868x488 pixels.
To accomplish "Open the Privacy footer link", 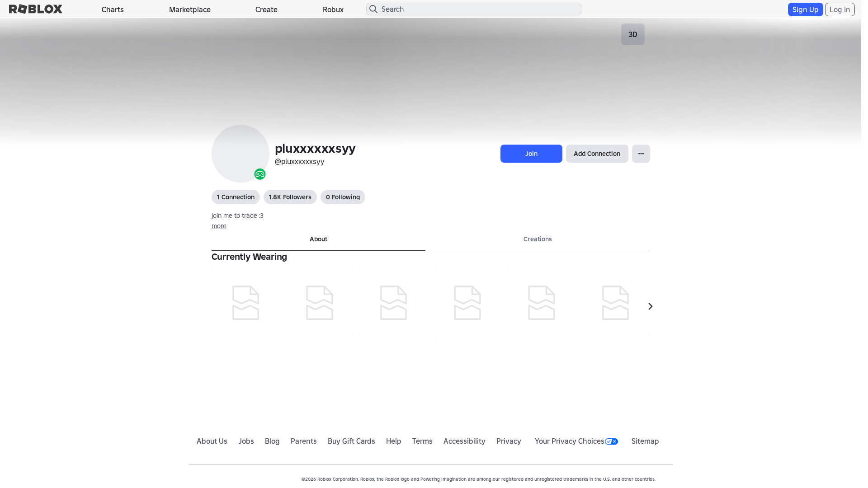I will [509, 441].
